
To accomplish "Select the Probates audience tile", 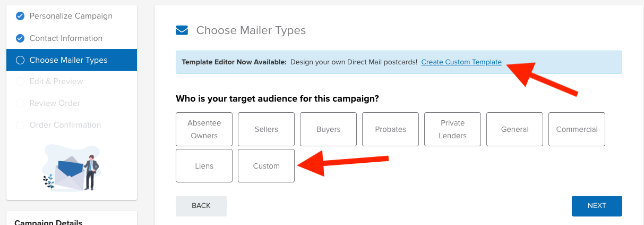I will tap(390, 129).
